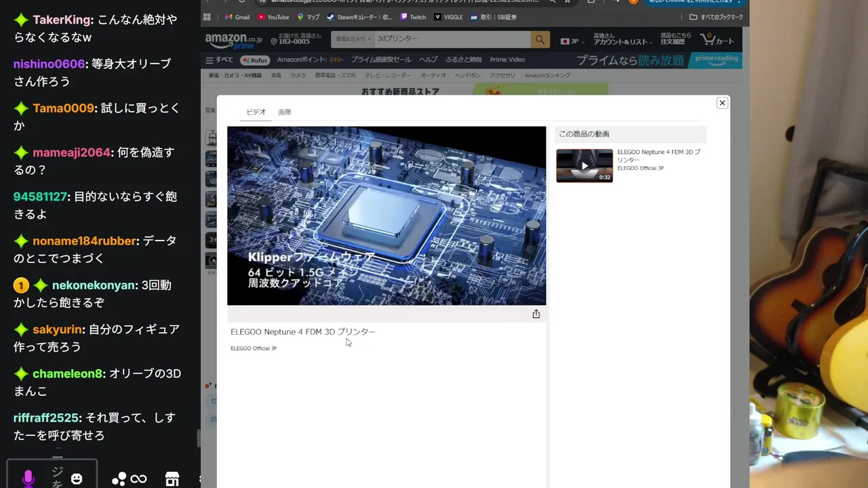Open the Steamキュレーター bookmark
The width and height of the screenshot is (868, 488).
click(359, 17)
